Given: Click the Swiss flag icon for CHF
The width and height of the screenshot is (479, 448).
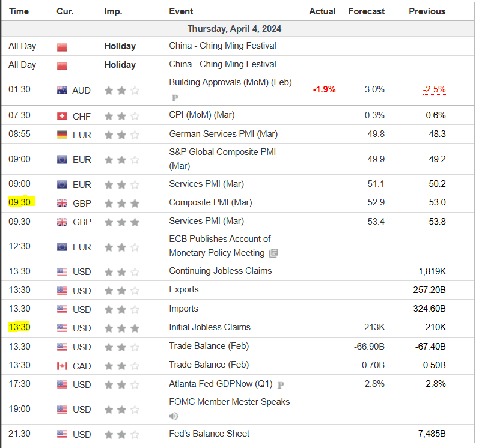Looking at the screenshot, I should pos(62,116).
